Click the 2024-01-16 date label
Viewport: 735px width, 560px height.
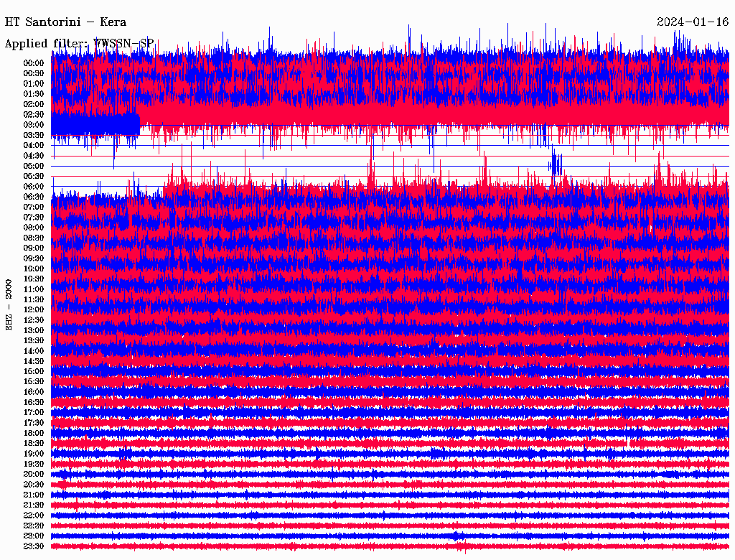tap(692, 22)
